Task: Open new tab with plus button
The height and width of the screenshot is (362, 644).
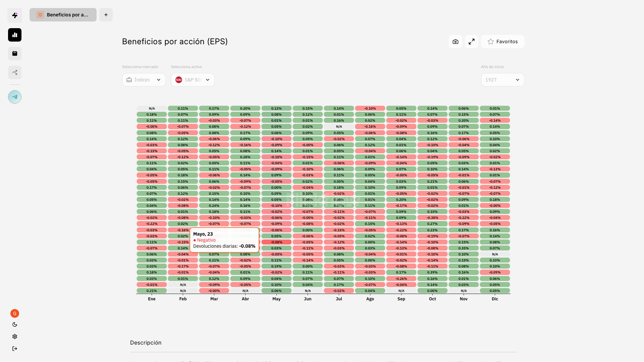Action: [106, 15]
